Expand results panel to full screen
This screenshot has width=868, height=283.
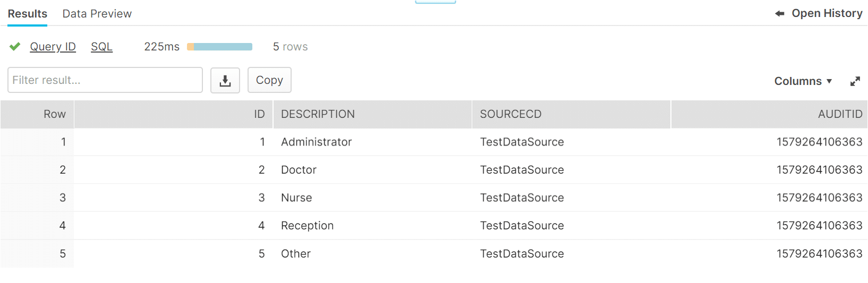click(x=855, y=81)
